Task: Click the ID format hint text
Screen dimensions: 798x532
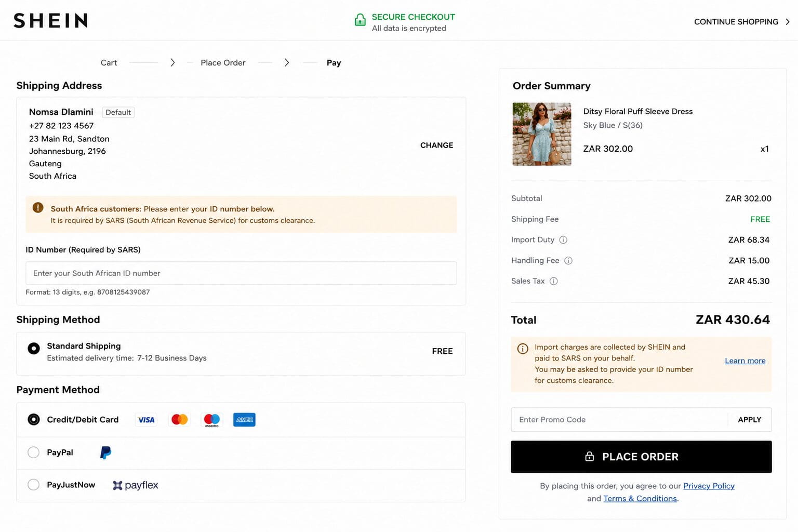Action: click(x=88, y=292)
